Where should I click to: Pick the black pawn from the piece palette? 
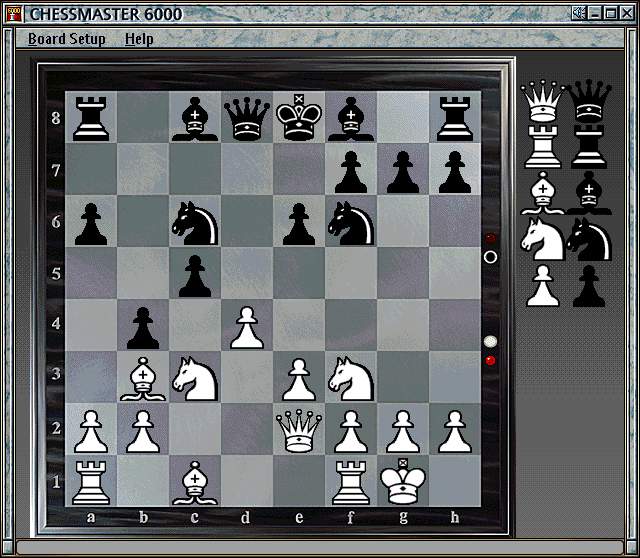point(589,286)
